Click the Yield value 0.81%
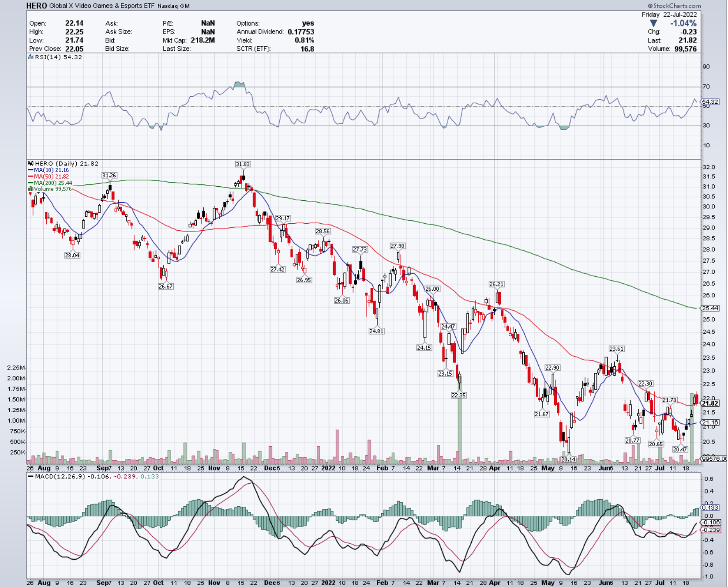Screen dimensions: 728x587 pos(304,40)
